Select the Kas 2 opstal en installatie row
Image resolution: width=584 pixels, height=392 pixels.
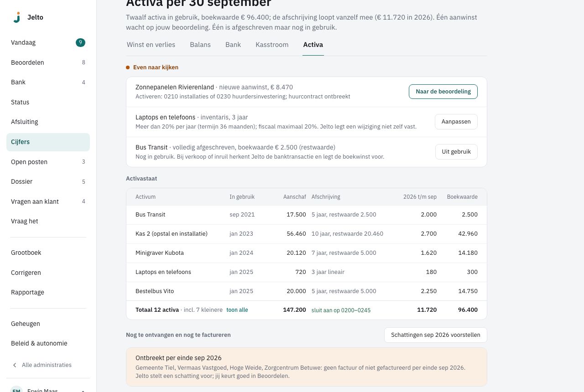point(307,234)
